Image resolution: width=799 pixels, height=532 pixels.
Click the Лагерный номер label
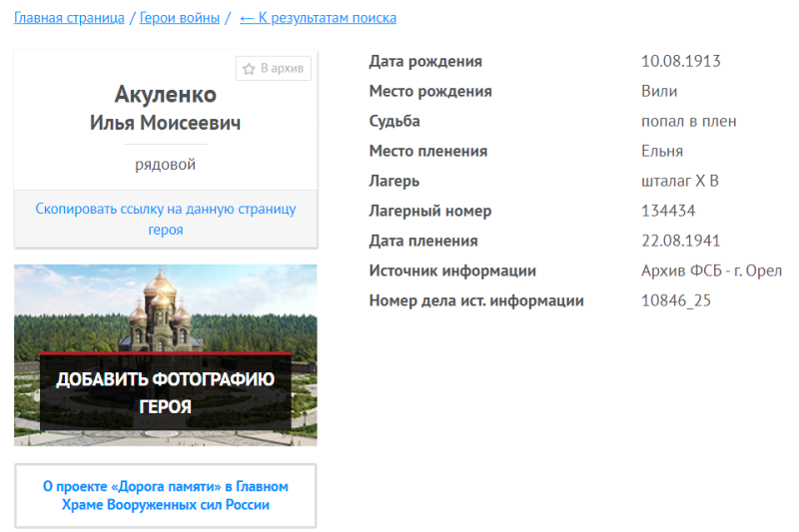coord(430,211)
